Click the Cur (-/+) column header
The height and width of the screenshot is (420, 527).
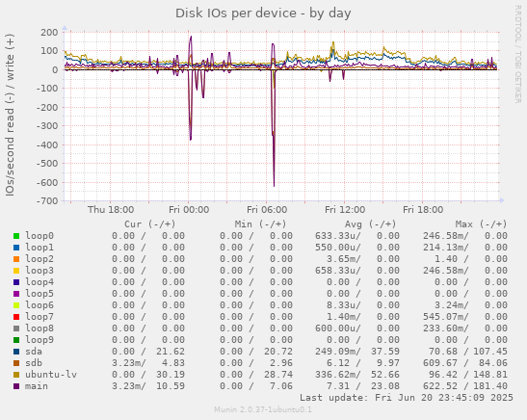150,224
